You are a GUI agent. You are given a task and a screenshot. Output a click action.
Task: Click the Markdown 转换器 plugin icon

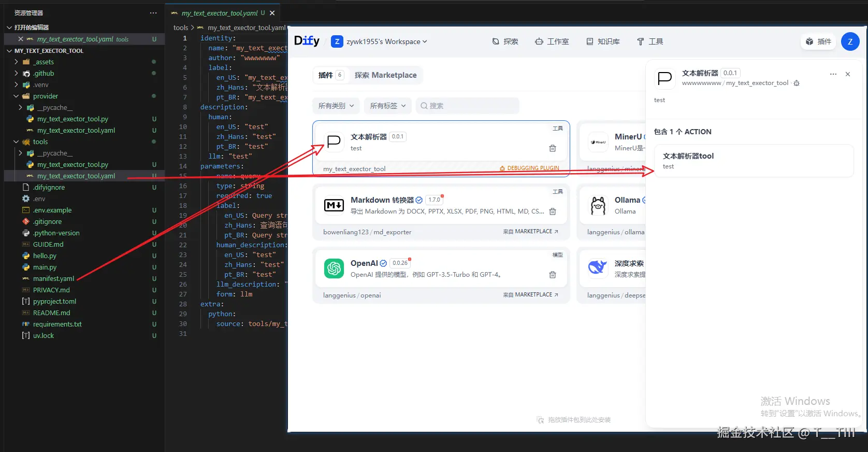[334, 205]
